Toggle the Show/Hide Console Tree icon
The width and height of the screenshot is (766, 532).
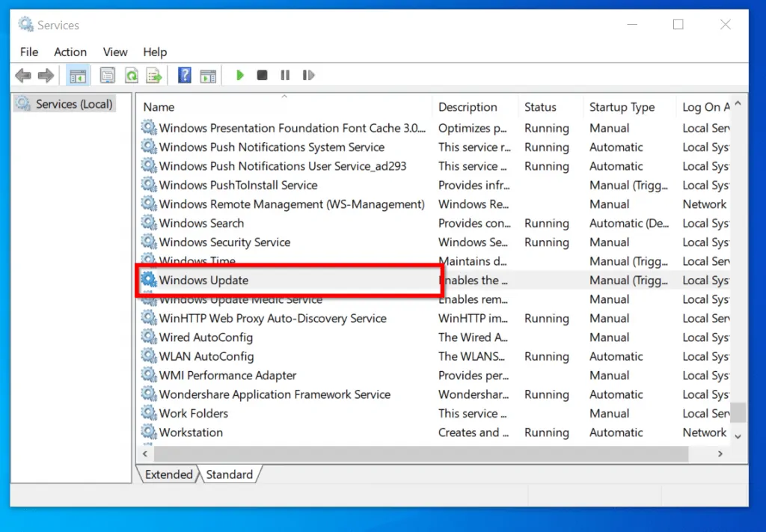click(78, 75)
